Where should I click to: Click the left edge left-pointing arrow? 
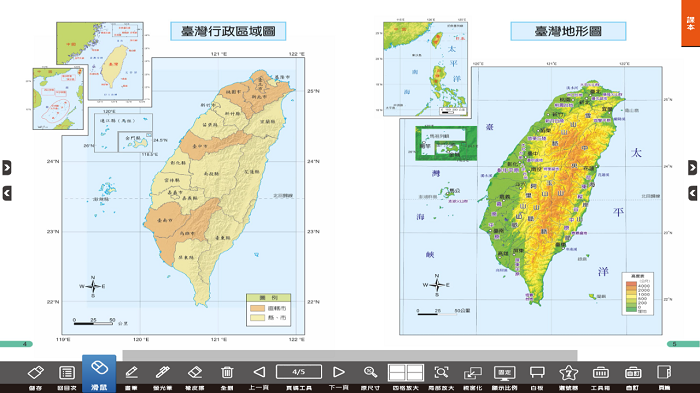[6, 193]
